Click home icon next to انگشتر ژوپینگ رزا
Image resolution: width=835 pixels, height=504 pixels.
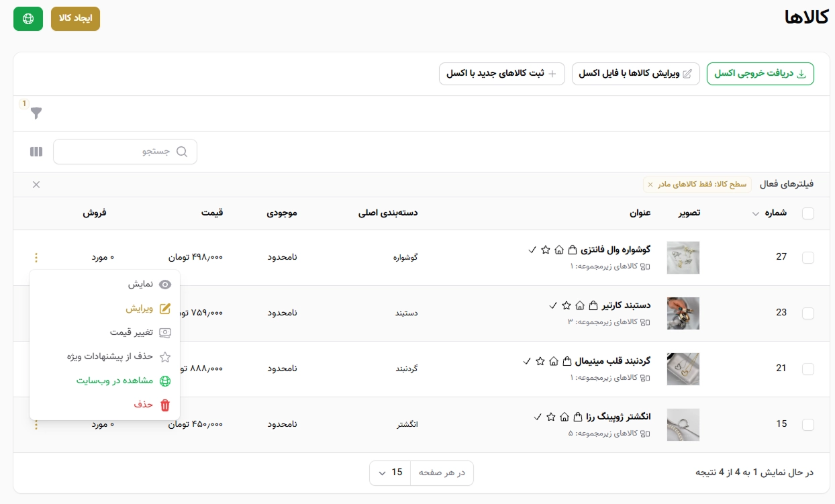pos(564,417)
